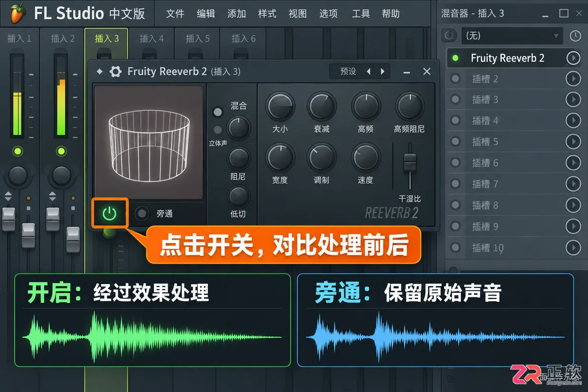Open 插槽 8 arrow menu
This screenshot has width=588, height=392.
click(574, 205)
